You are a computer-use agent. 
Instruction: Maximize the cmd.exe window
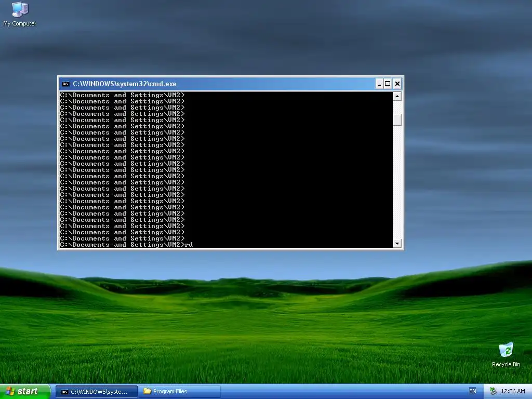[x=388, y=84]
